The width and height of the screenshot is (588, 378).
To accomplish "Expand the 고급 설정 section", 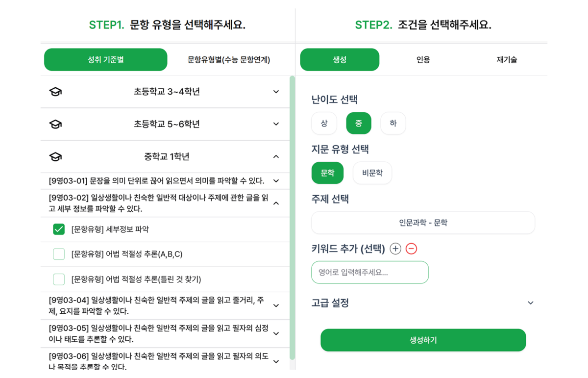I will 530,303.
